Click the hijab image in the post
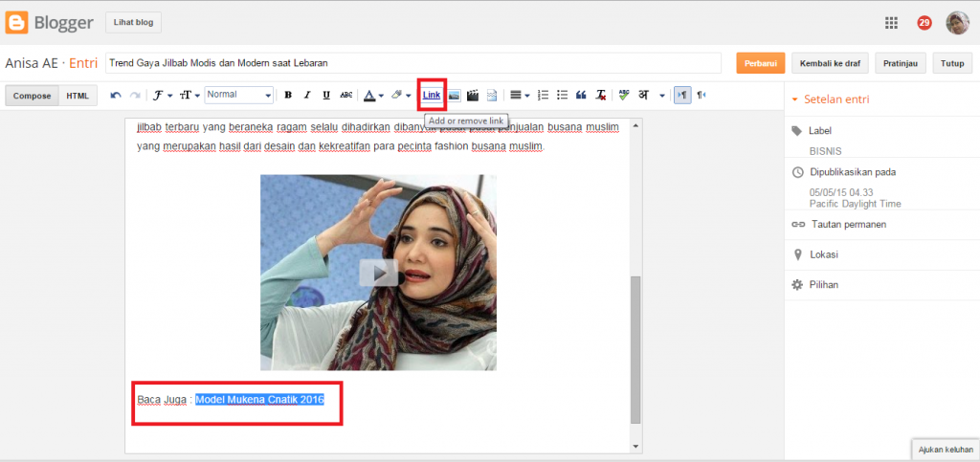The width and height of the screenshot is (980, 462). tap(378, 273)
